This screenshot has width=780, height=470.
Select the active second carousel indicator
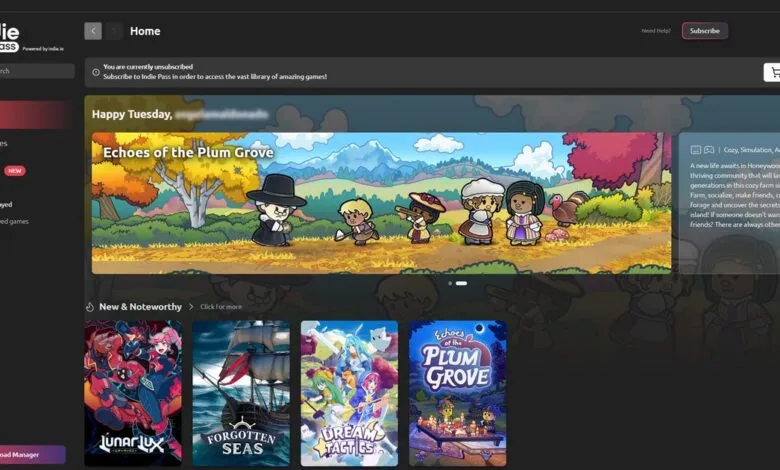click(462, 283)
